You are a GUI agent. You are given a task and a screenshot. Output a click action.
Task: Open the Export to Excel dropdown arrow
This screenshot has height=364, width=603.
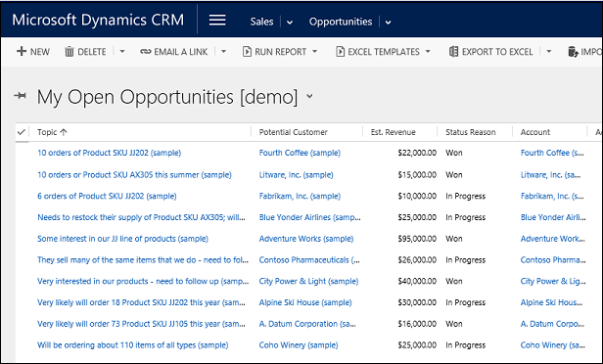[549, 51]
